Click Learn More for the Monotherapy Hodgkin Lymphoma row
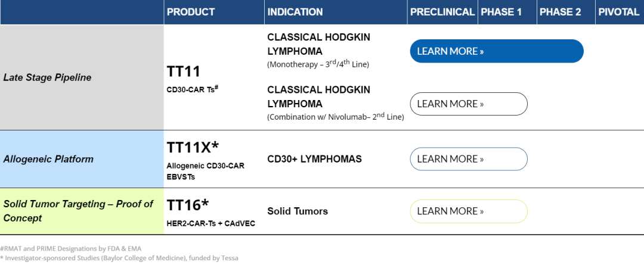Viewport: 644px width, 265px height. click(x=496, y=51)
